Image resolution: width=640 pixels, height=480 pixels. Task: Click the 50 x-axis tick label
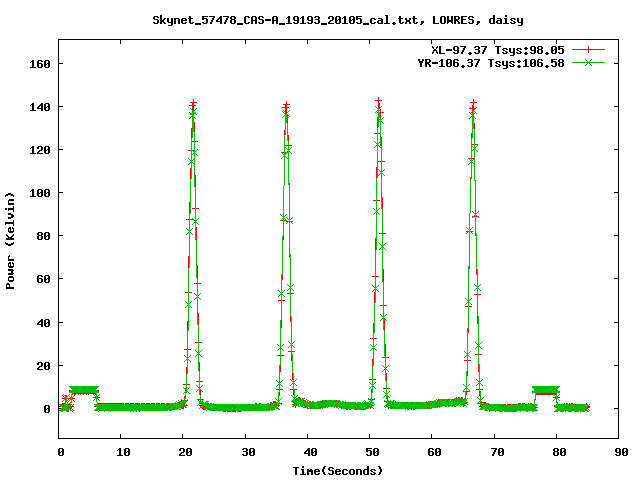point(372,452)
